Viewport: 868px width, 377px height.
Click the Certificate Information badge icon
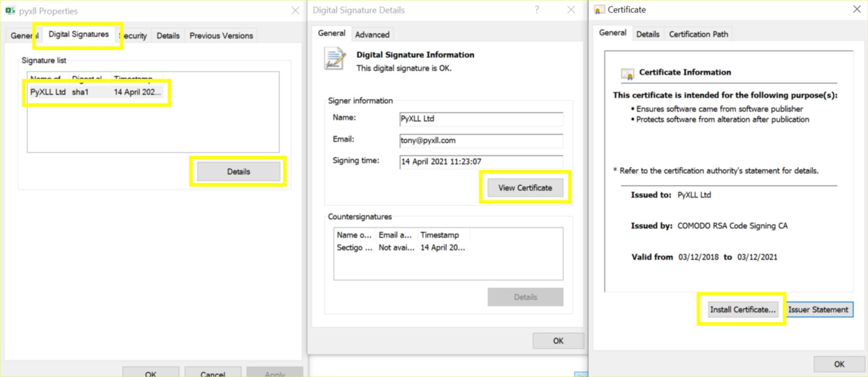click(x=627, y=73)
